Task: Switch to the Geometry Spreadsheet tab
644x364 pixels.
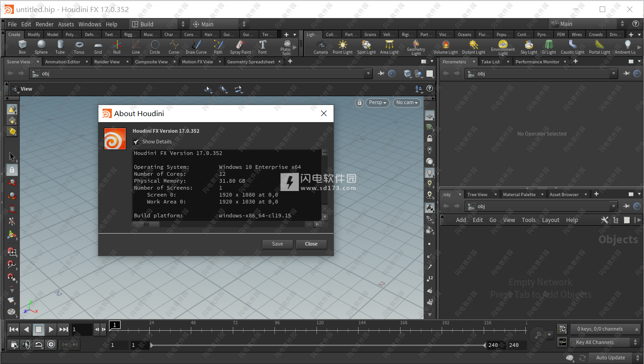Action: click(251, 62)
